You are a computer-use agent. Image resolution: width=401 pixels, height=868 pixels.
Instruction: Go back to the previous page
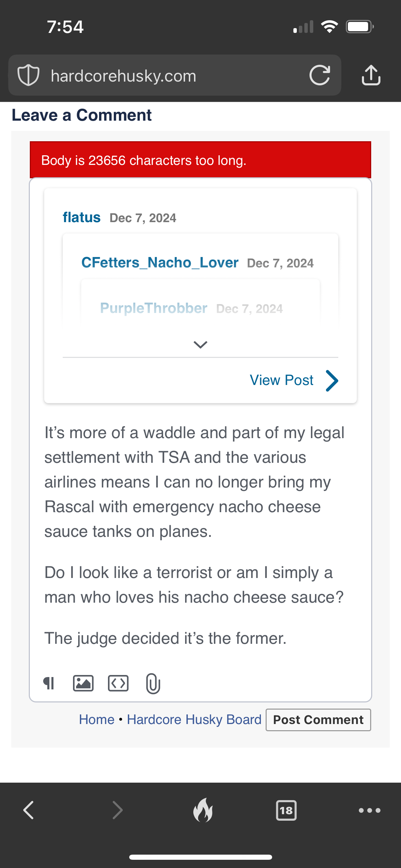(29, 810)
